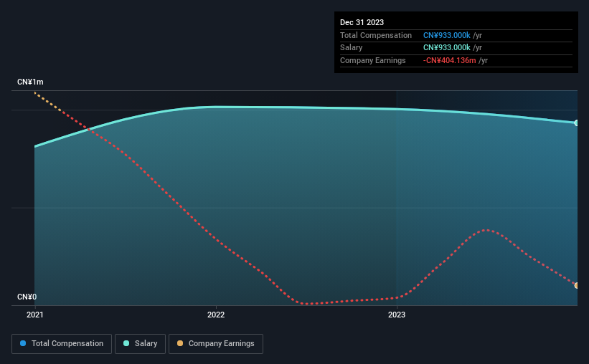Image resolution: width=589 pixels, height=364 pixels.
Task: Select the 2022 x-axis label
Action: pos(216,315)
